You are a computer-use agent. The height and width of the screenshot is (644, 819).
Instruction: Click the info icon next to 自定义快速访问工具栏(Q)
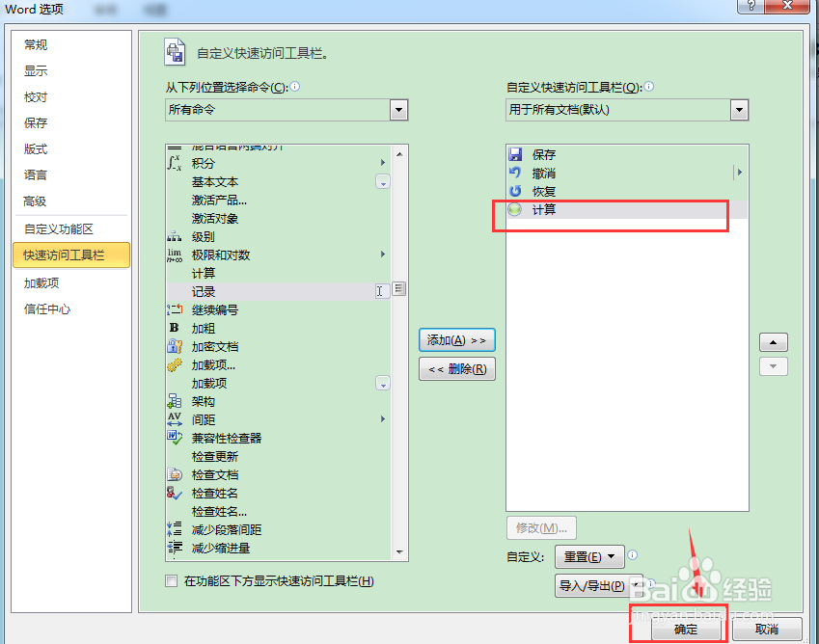(x=648, y=87)
